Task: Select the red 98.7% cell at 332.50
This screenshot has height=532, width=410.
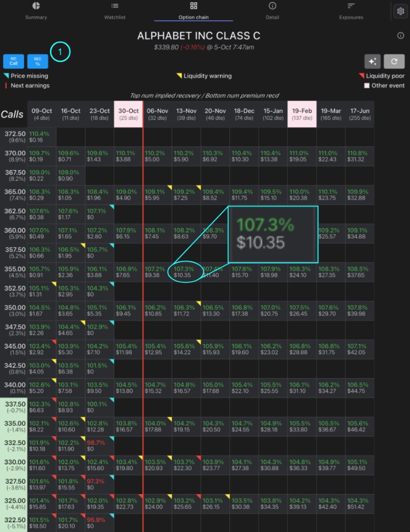Action: pyautogui.click(x=100, y=445)
